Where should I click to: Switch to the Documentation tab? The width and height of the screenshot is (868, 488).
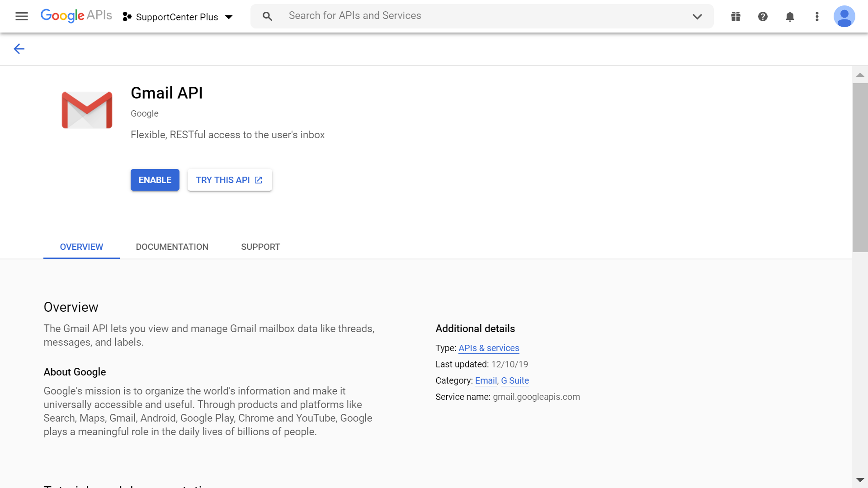coord(172,247)
